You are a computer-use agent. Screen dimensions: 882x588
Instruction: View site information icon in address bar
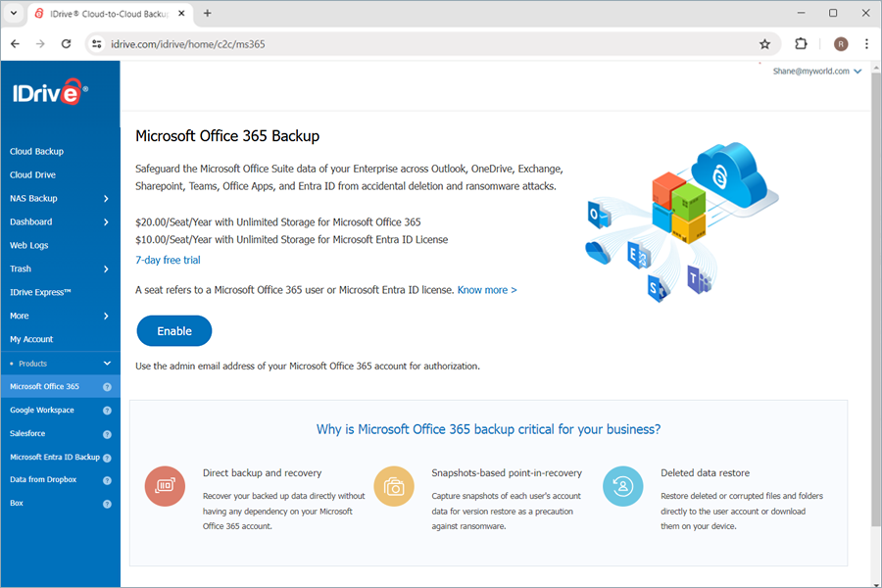97,44
